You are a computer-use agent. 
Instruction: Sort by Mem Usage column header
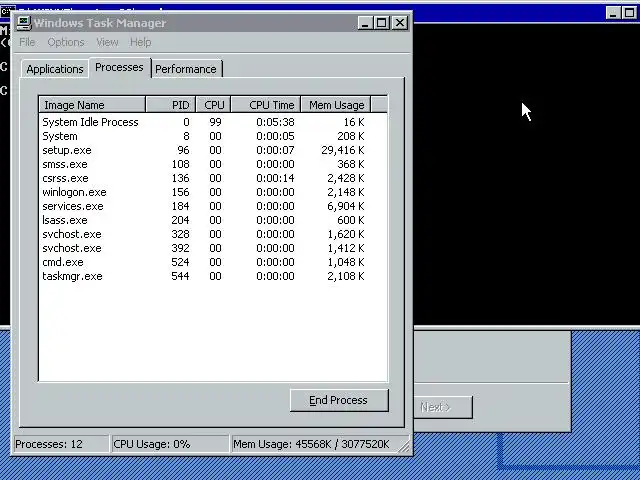pyautogui.click(x=336, y=105)
